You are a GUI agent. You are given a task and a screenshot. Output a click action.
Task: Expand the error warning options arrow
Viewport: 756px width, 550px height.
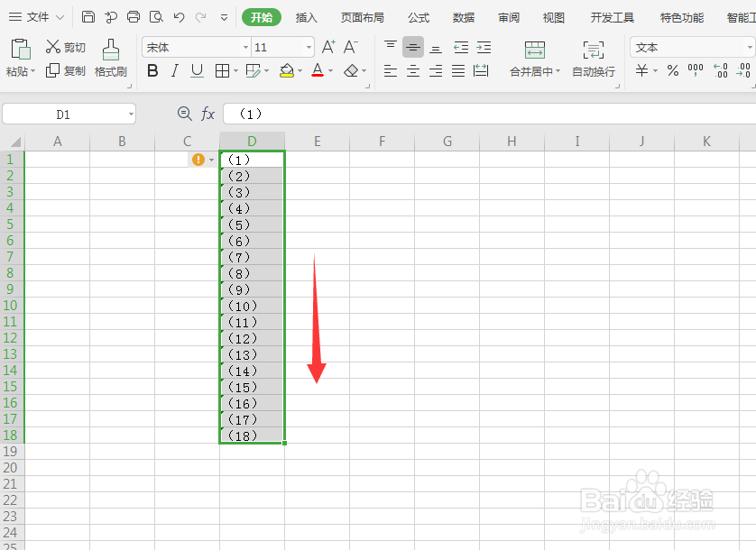[211, 160]
